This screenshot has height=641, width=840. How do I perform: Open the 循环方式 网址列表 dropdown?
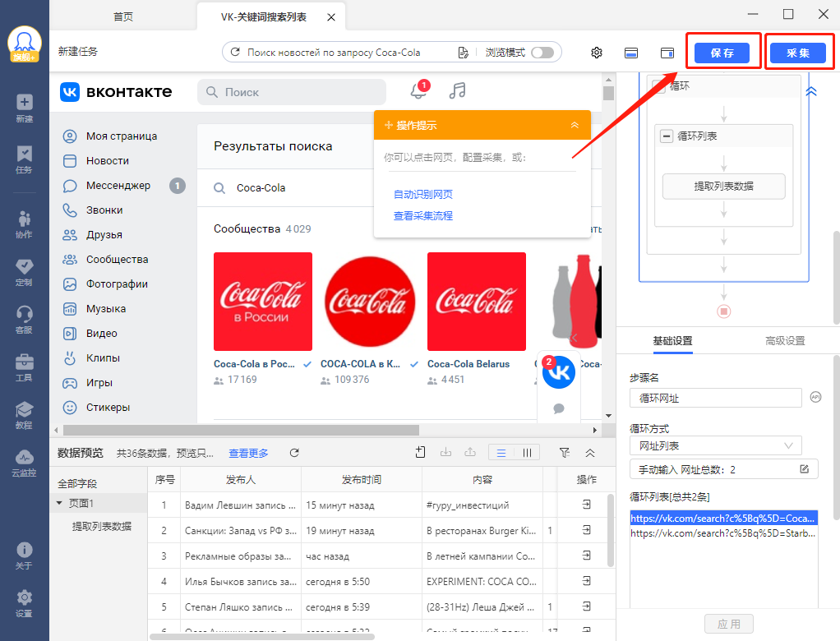click(716, 445)
